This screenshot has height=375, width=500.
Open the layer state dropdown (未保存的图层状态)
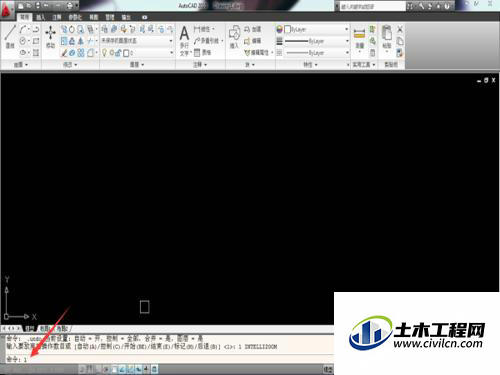tap(137, 41)
